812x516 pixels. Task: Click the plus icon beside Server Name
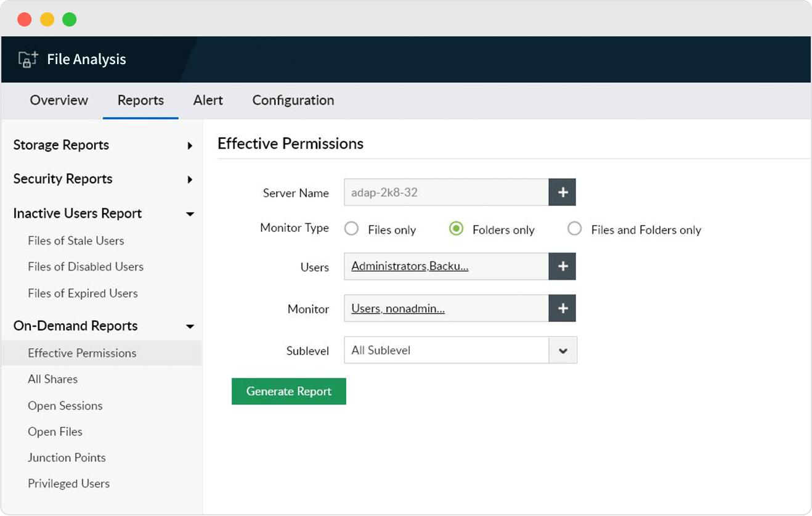coord(562,192)
